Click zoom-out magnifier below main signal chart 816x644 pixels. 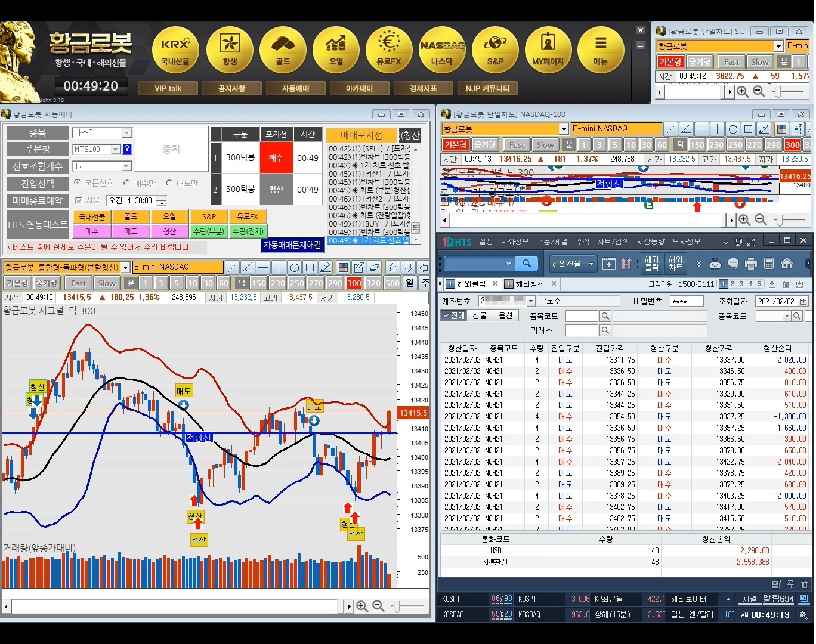coord(378,606)
